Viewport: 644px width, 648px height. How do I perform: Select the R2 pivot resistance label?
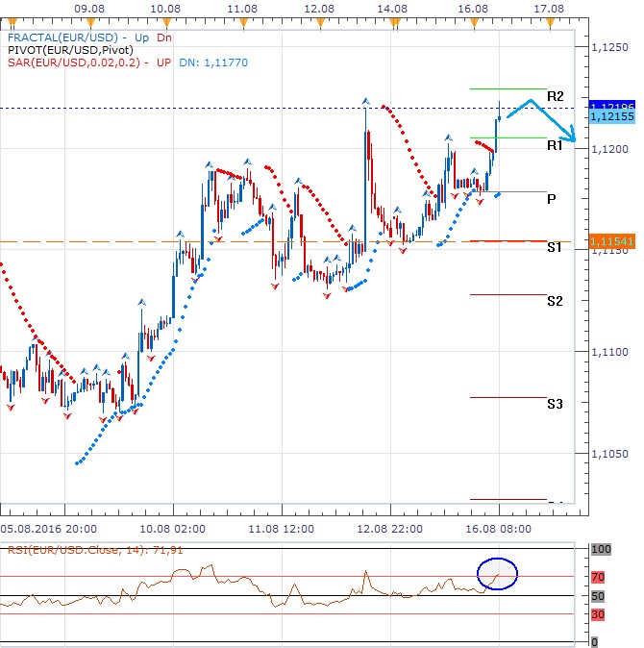(555, 97)
